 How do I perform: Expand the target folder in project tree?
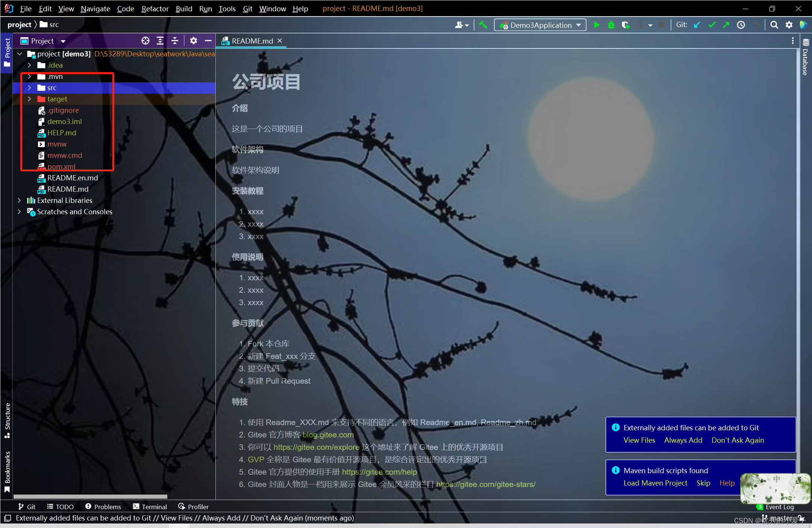30,99
